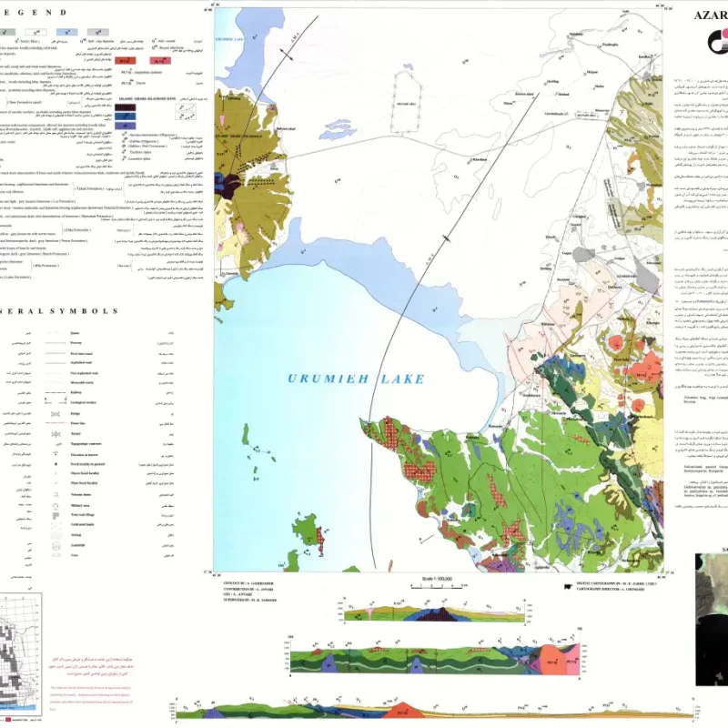This screenshot has width=728, height=728.
Task: Click the Tunnel symbol in the legend
Action: click(x=56, y=434)
